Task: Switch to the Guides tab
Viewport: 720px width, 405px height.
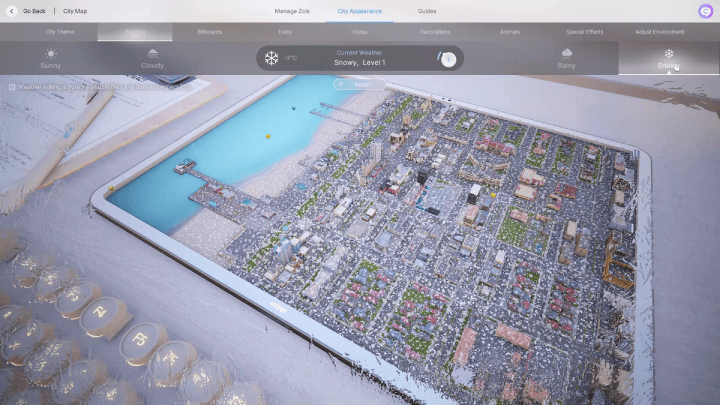Action: [x=427, y=11]
